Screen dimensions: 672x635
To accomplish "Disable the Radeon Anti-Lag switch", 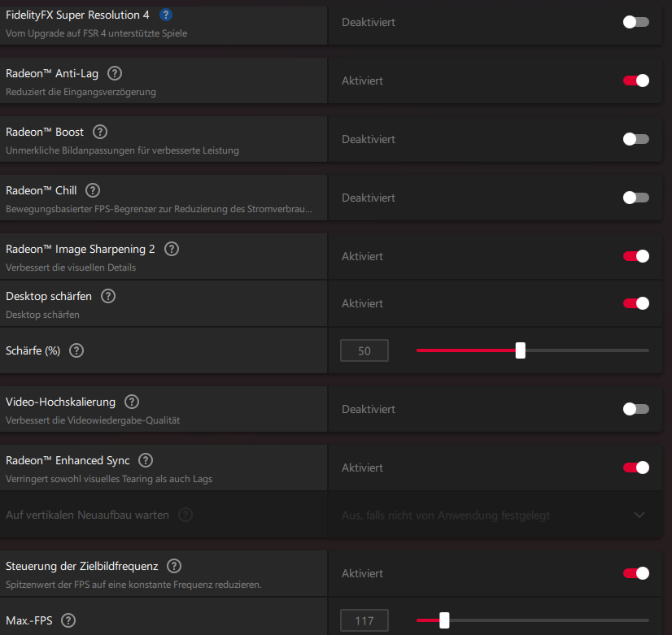I will tap(636, 80).
